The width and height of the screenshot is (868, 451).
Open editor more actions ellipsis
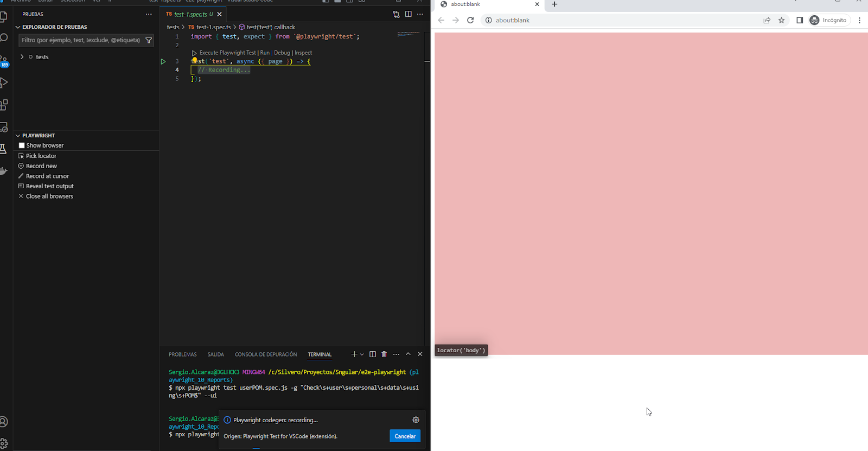pos(420,14)
